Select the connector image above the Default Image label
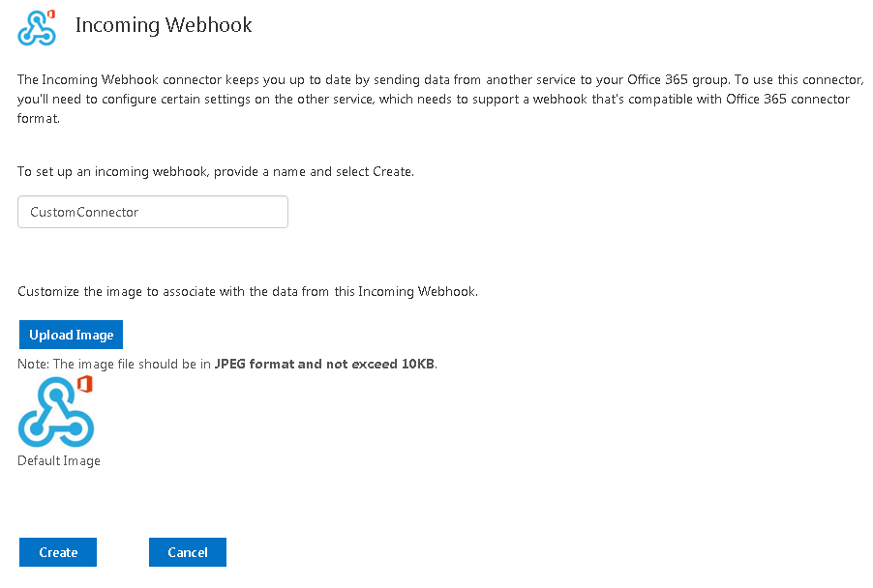The height and width of the screenshot is (588, 873). [x=55, y=411]
